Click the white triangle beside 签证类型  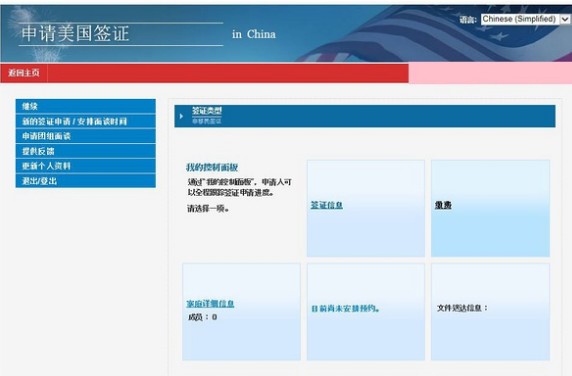coord(181,116)
